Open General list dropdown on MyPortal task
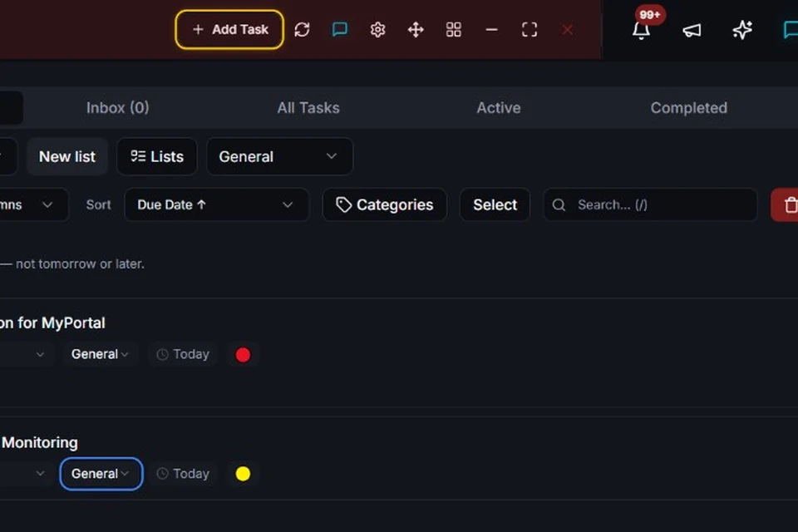 click(100, 354)
